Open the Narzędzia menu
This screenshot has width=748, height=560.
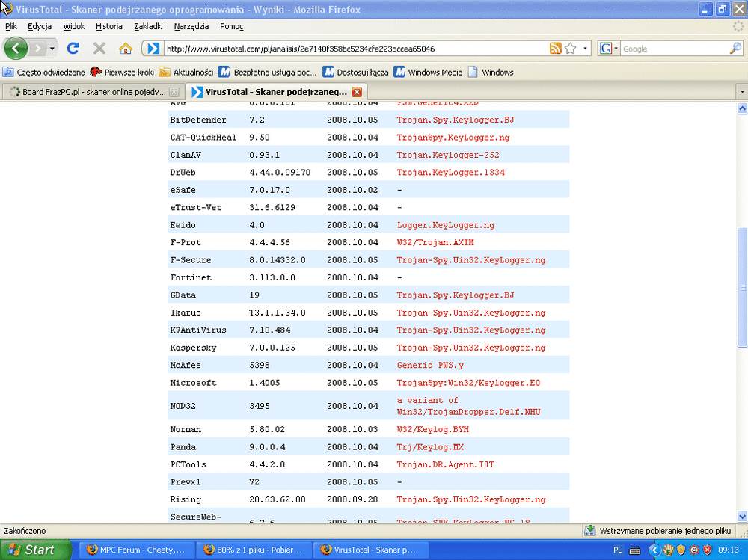point(191,26)
